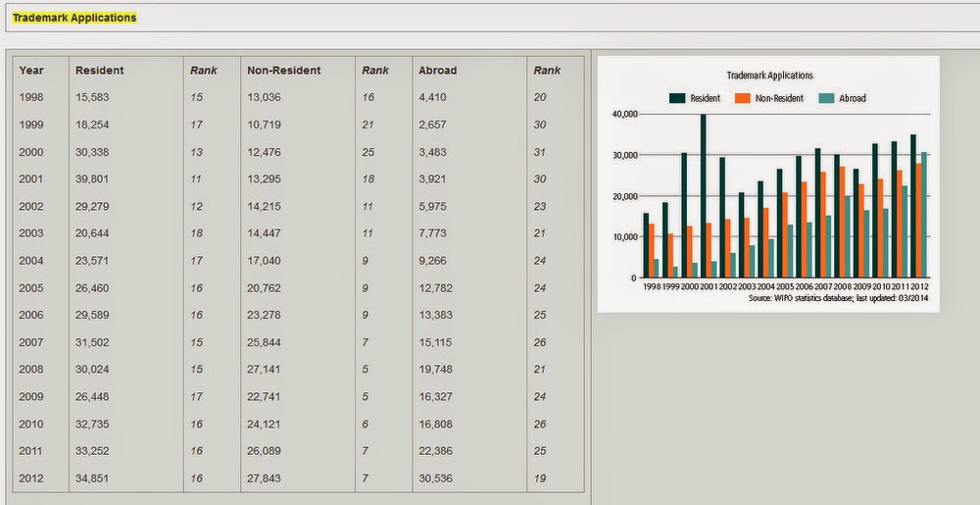980x505 pixels.
Task: Click abroad rank 19 in 2012 row
Action: tap(540, 479)
